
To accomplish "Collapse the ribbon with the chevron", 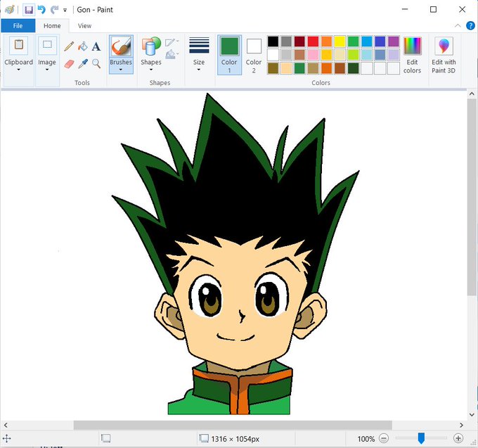I will point(458,26).
